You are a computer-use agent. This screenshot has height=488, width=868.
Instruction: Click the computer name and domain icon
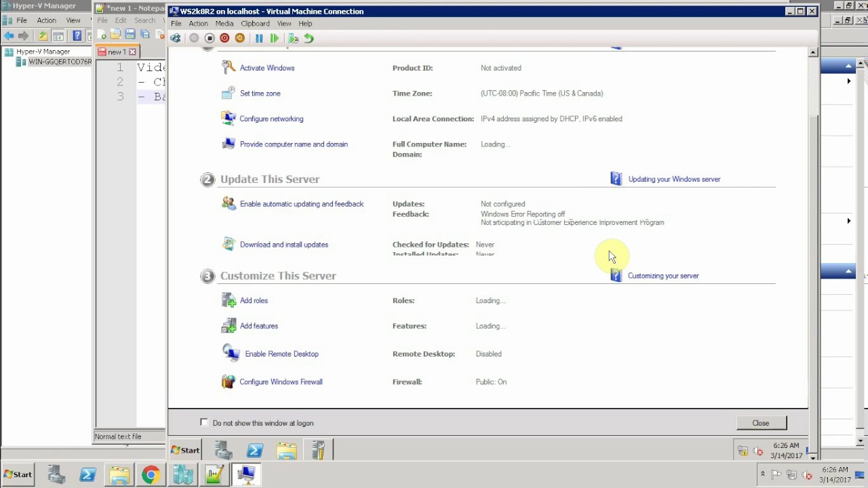click(x=229, y=144)
